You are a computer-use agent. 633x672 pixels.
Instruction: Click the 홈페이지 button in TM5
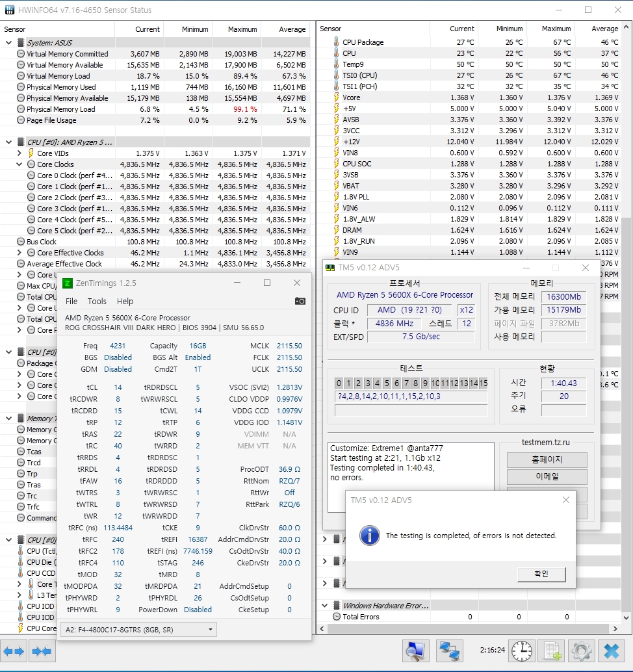[547, 460]
